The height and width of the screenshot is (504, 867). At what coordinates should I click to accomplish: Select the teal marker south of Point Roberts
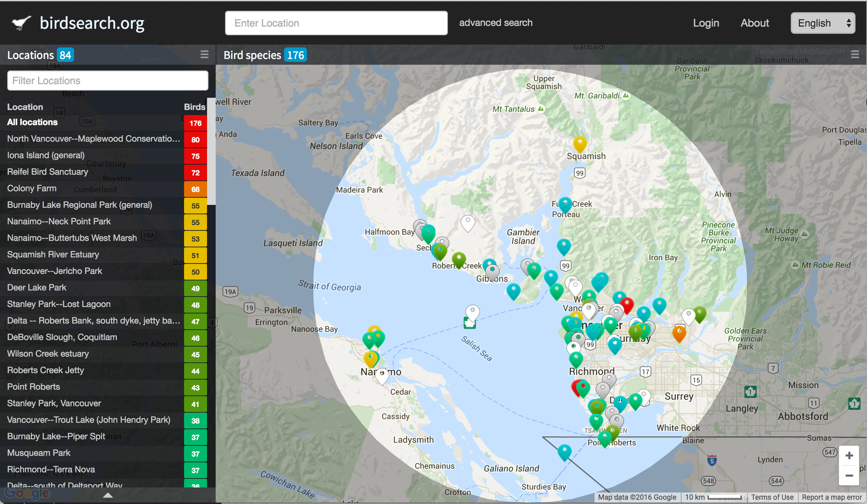pyautogui.click(x=564, y=453)
